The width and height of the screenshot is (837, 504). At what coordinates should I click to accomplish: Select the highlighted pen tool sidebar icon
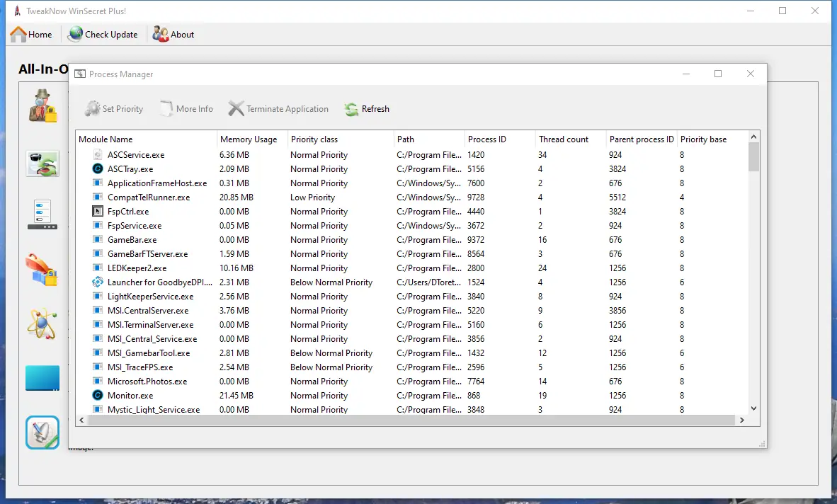42,433
